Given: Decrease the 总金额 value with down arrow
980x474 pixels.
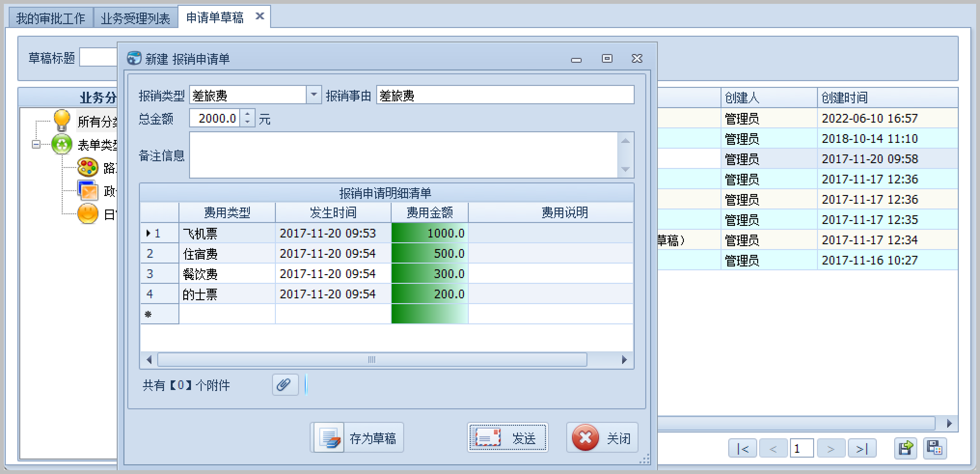Looking at the screenshot, I should 247,122.
